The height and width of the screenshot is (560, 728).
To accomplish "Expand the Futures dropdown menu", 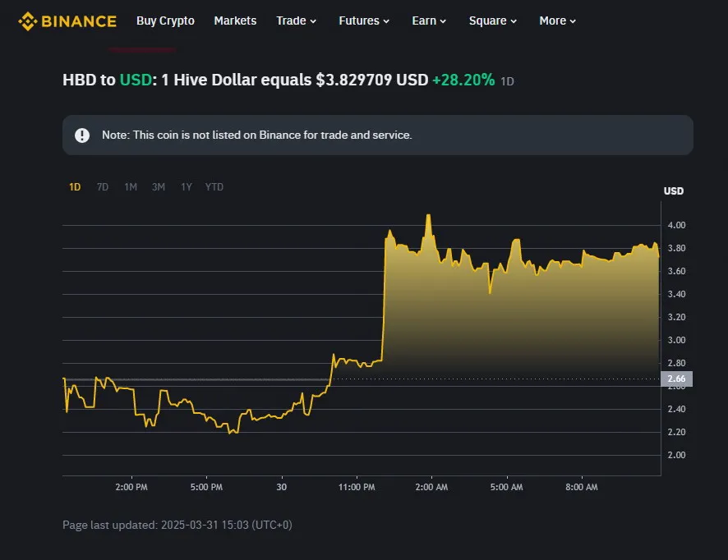I will point(364,21).
